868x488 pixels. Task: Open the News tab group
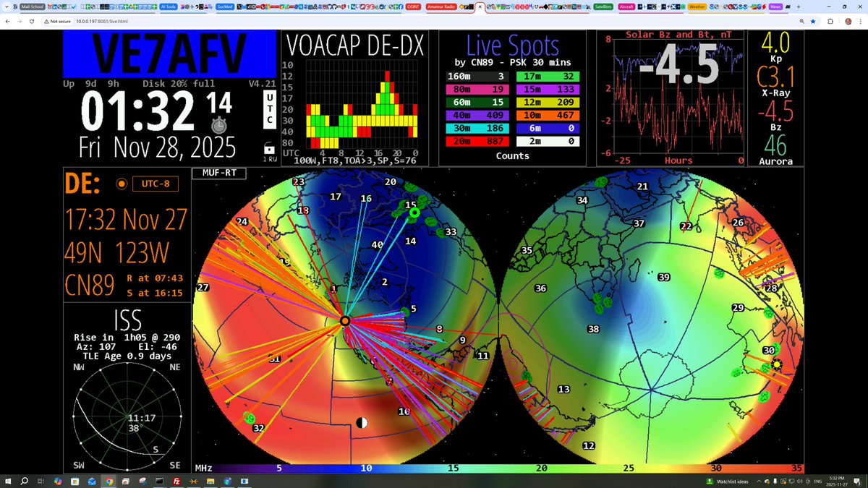[775, 6]
